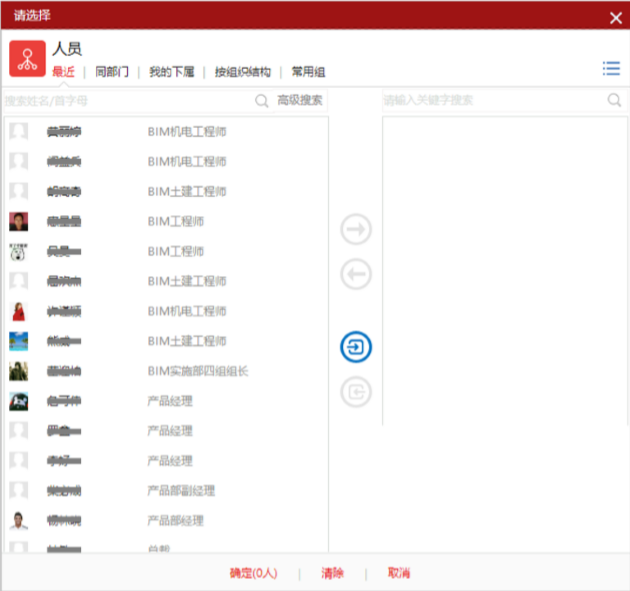
Task: Click the 产品部经理 title text
Action: tap(176, 521)
